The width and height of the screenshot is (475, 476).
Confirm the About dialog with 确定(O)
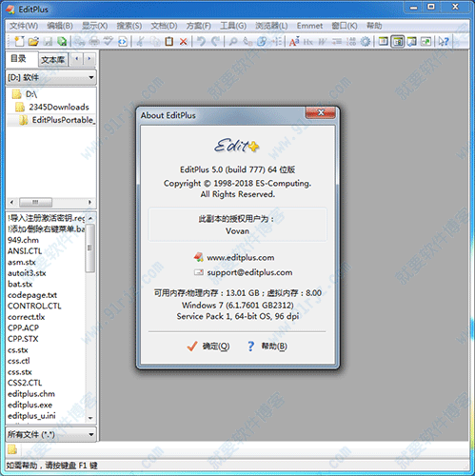208,347
